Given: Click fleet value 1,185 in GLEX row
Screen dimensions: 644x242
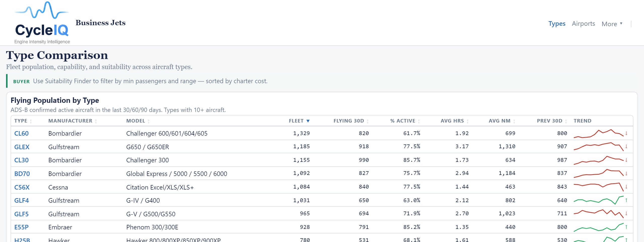Looking at the screenshot, I should click(x=301, y=146).
